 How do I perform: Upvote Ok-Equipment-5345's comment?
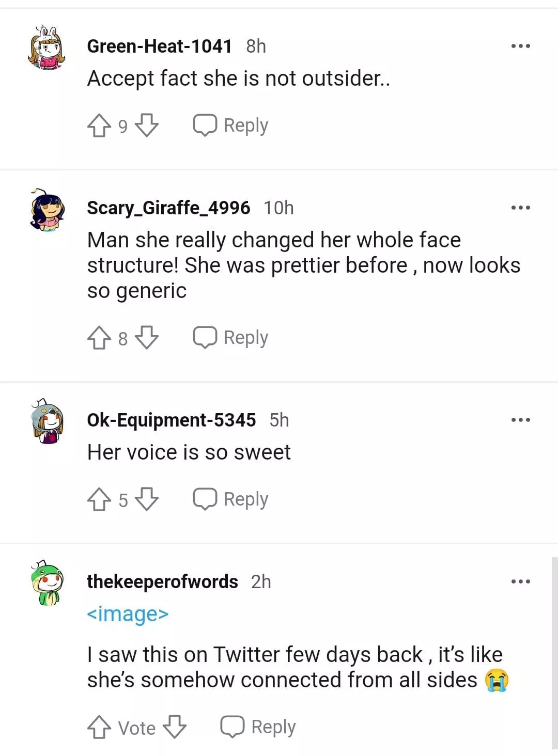click(99, 499)
